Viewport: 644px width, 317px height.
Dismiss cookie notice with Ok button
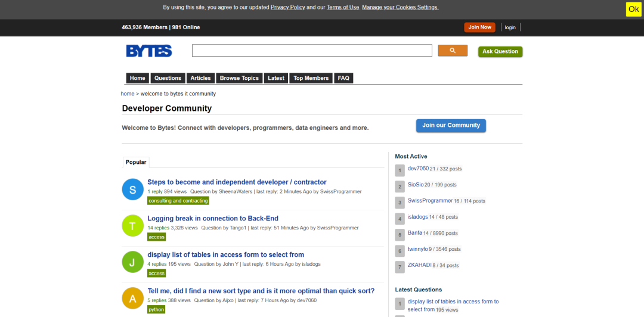(x=634, y=10)
